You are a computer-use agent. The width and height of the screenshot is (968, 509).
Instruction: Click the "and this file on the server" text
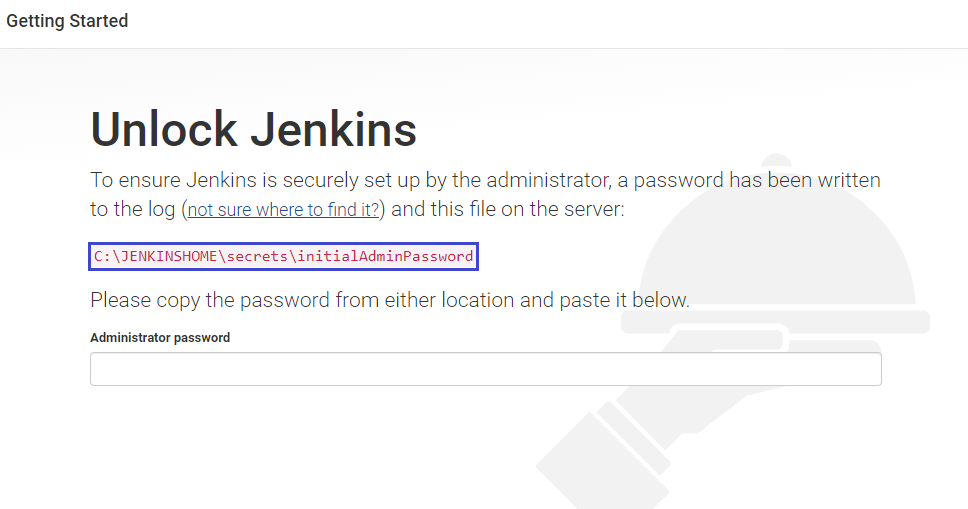point(507,209)
